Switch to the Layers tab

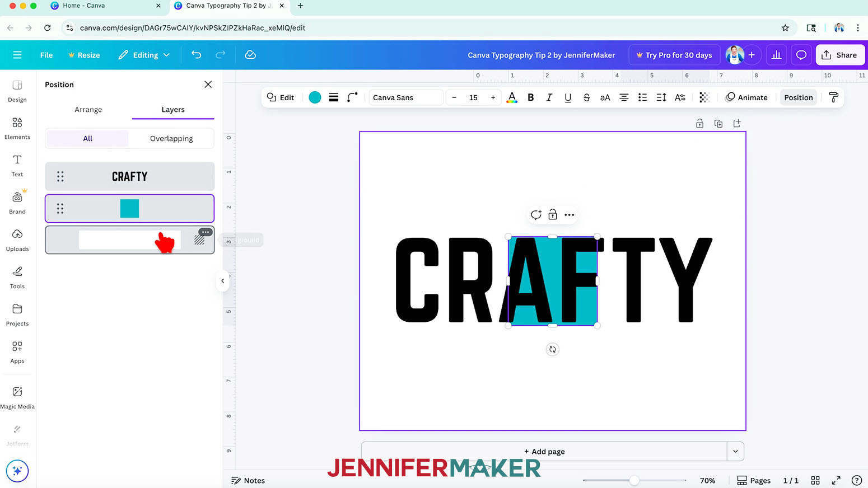click(173, 110)
